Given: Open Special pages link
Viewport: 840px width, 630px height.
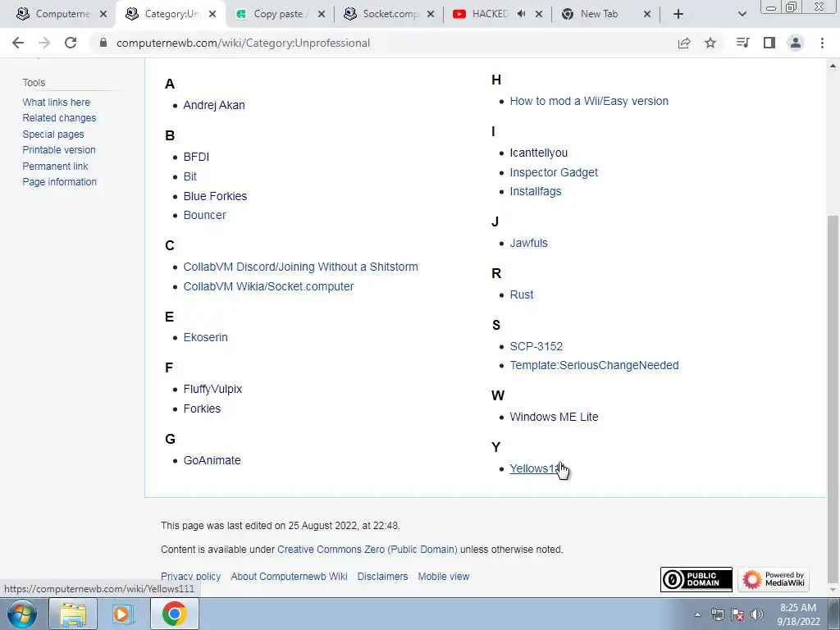Looking at the screenshot, I should [53, 134].
